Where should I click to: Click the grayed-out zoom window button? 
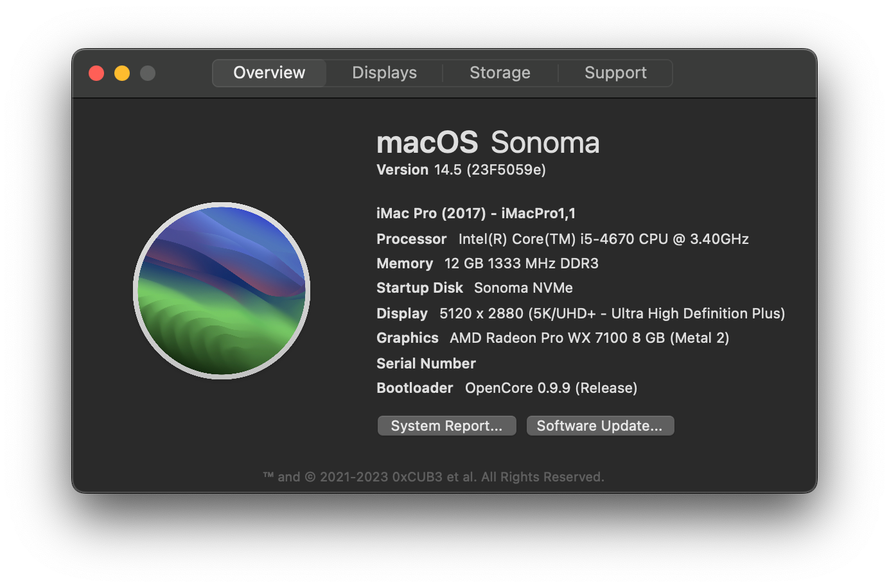(x=148, y=73)
